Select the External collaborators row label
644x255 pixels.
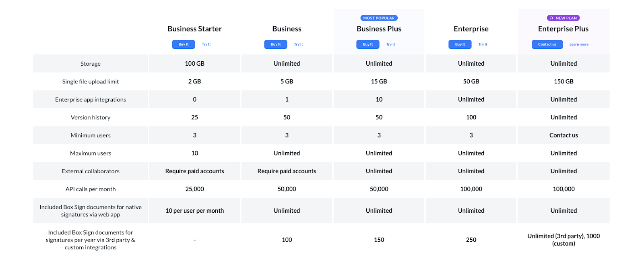click(x=91, y=171)
